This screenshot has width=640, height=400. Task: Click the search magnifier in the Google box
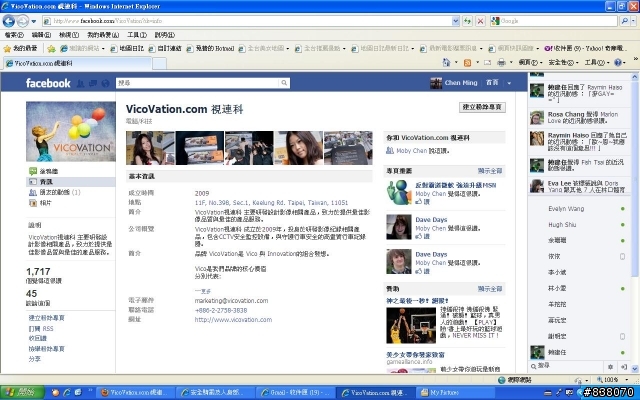pos(624,21)
